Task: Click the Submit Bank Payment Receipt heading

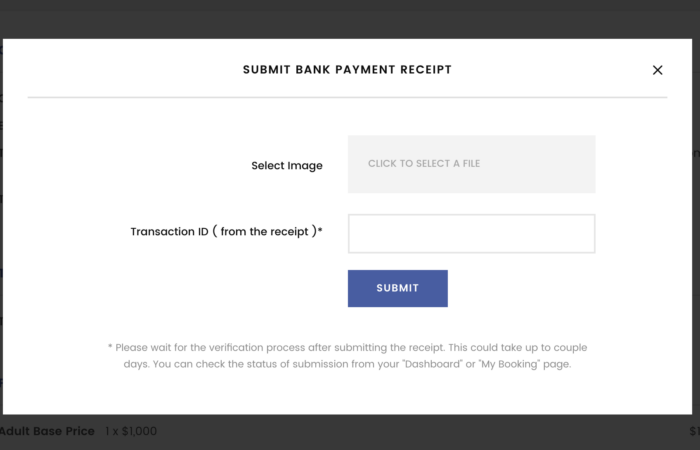Action: tap(347, 70)
